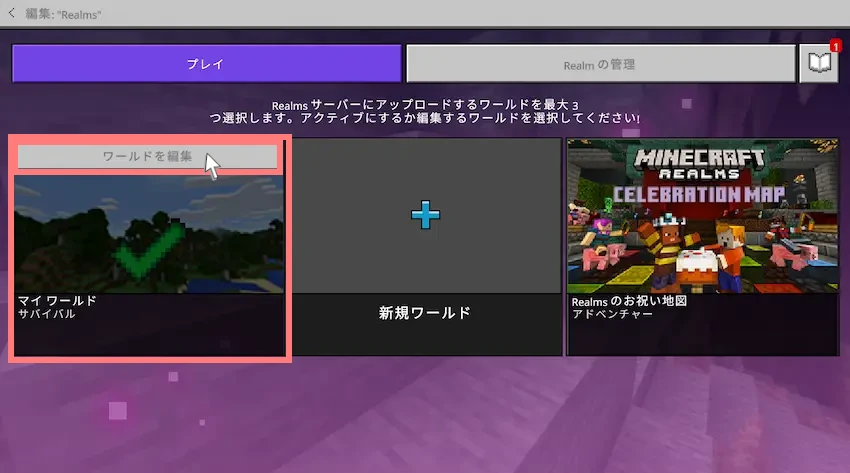Open the book icon beside Realm の管理
Screen dimensions: 850x473
[817, 65]
